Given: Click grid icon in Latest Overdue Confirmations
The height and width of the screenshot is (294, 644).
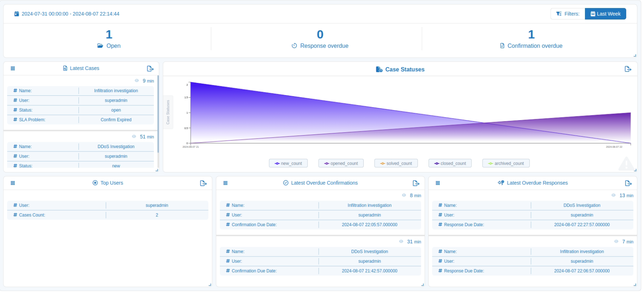Looking at the screenshot, I should point(225,183).
